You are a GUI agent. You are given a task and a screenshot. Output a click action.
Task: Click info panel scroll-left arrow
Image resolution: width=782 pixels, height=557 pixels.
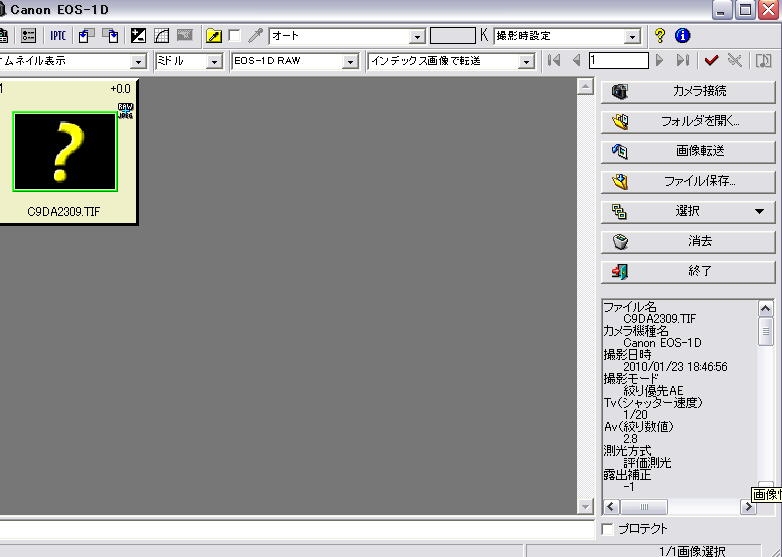pos(611,507)
